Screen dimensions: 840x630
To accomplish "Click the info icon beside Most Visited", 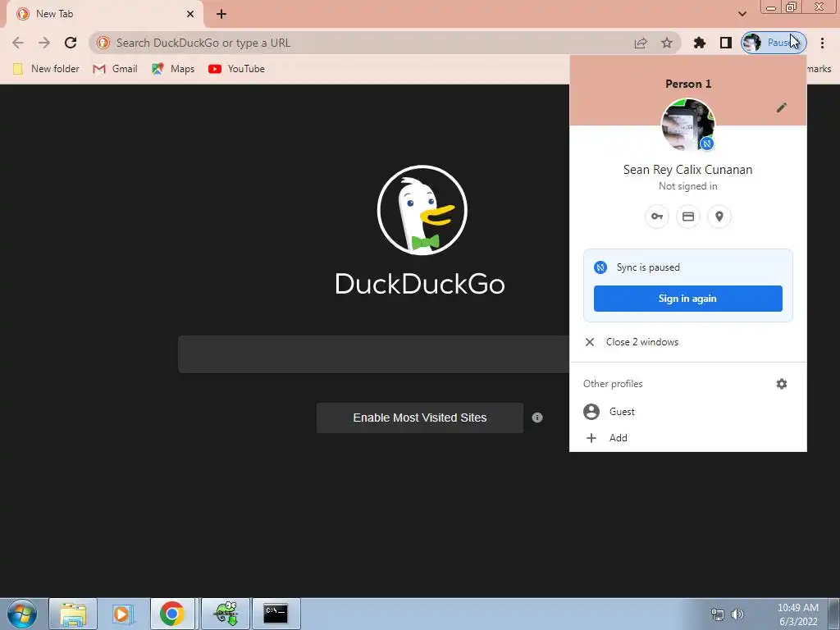I will pos(537,418).
